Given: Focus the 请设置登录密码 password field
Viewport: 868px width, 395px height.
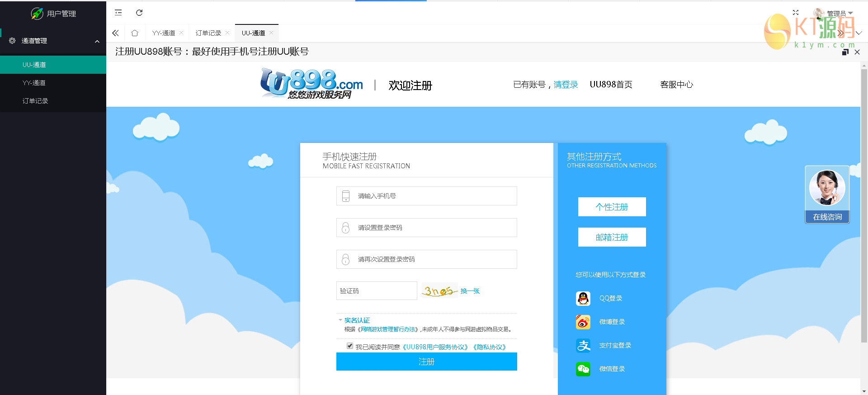Looking at the screenshot, I should [427, 228].
